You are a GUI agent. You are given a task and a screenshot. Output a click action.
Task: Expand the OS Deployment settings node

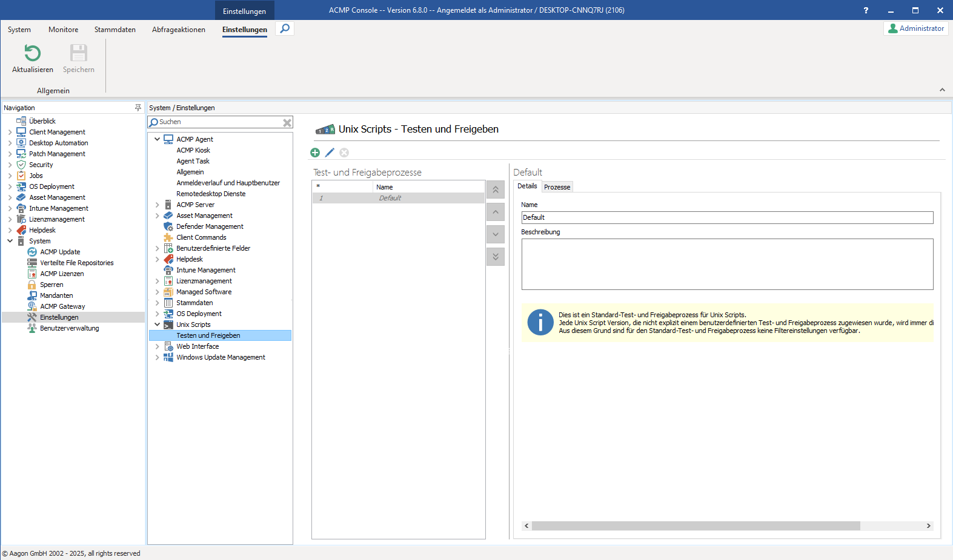[x=158, y=314]
